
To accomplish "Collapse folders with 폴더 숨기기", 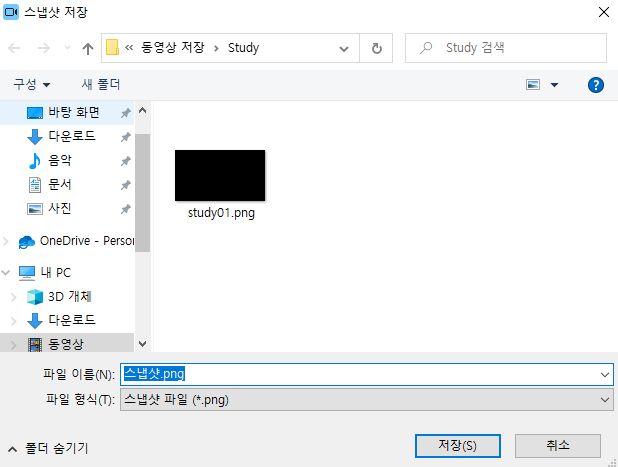I will (48, 448).
